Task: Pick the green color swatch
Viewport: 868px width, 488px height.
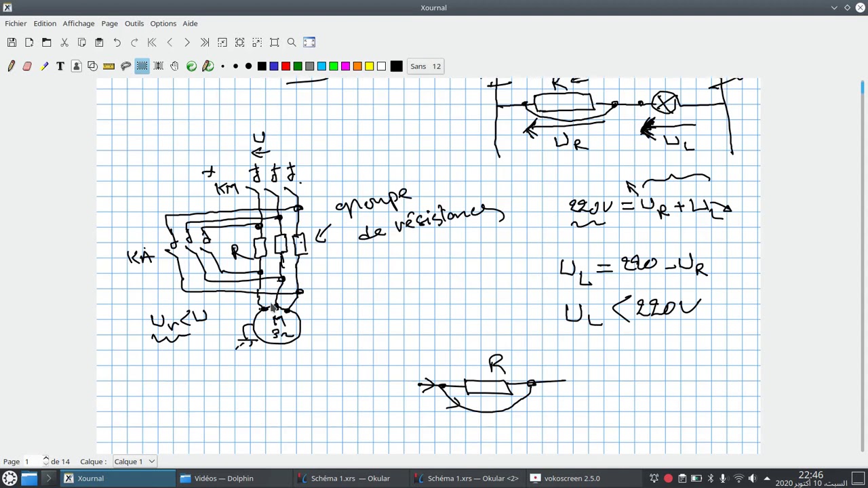Action: 298,66
